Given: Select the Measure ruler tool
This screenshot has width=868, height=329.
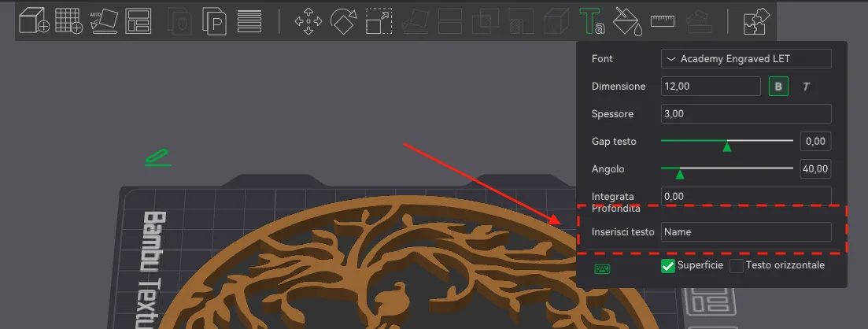Looking at the screenshot, I should [663, 21].
